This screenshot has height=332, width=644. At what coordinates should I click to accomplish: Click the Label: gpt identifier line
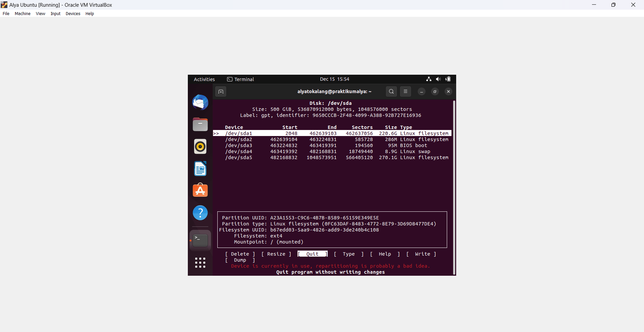pyautogui.click(x=330, y=115)
